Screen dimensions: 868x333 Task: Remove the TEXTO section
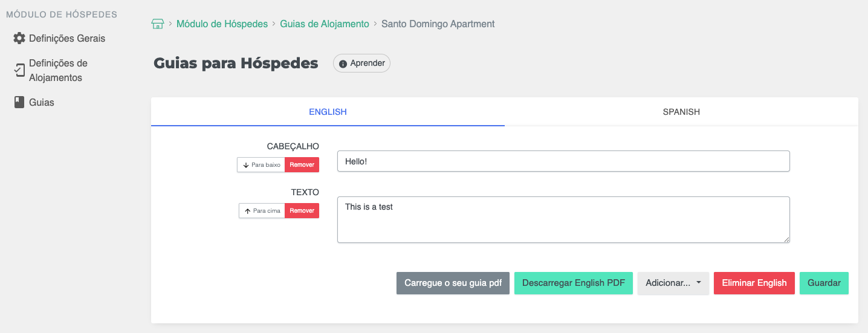(x=302, y=211)
